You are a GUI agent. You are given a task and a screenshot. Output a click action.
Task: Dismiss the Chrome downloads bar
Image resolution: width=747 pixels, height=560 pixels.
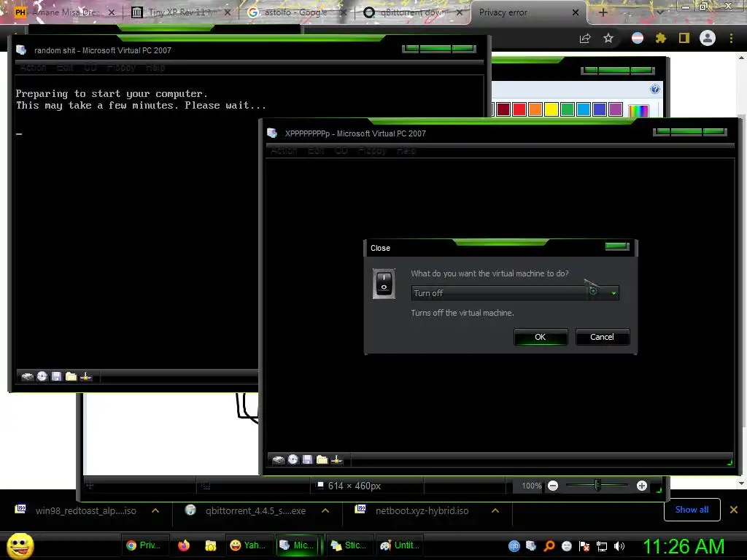click(x=734, y=510)
